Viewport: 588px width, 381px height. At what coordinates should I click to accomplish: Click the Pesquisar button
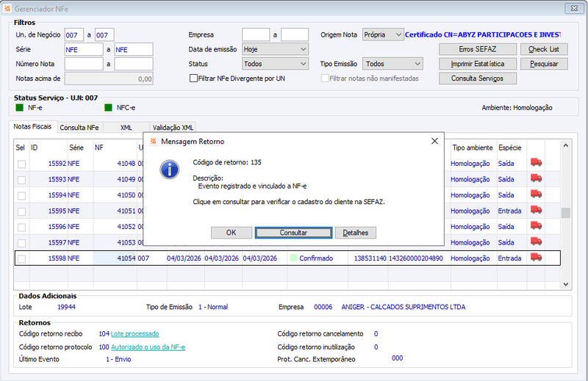[x=544, y=64]
